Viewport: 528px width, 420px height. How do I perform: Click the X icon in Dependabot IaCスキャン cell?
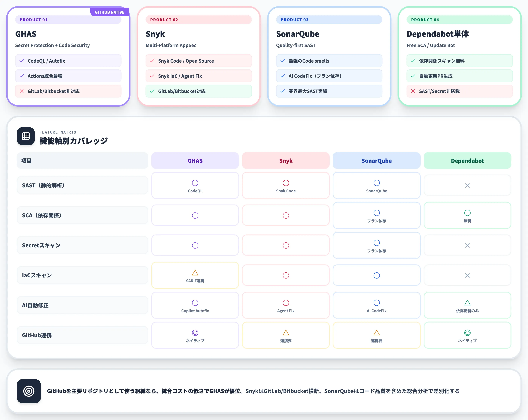pos(467,275)
